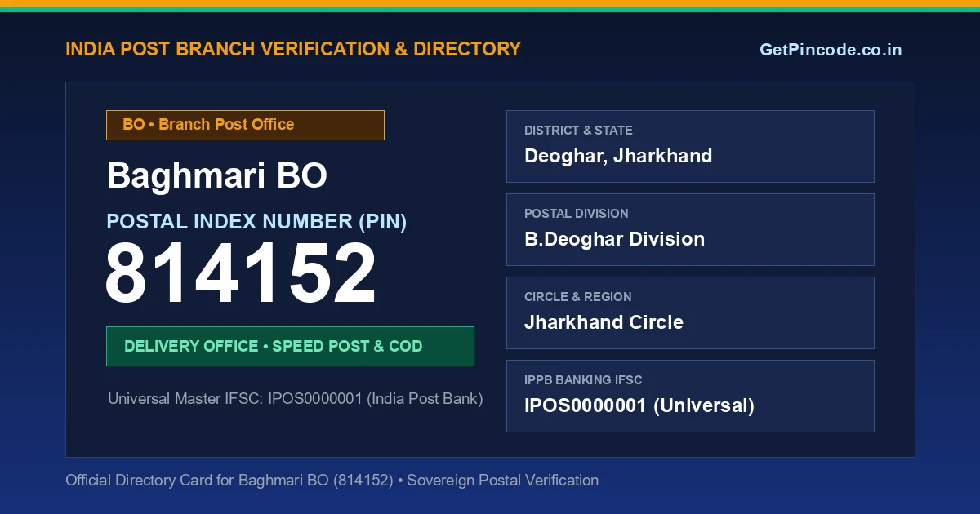Image resolution: width=980 pixels, height=514 pixels.
Task: Select the Deoghar, Jharkhand text
Action: click(x=618, y=156)
